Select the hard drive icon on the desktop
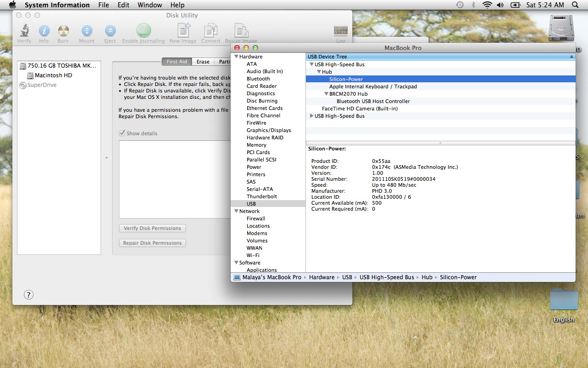The width and height of the screenshot is (588, 368). 561,28
